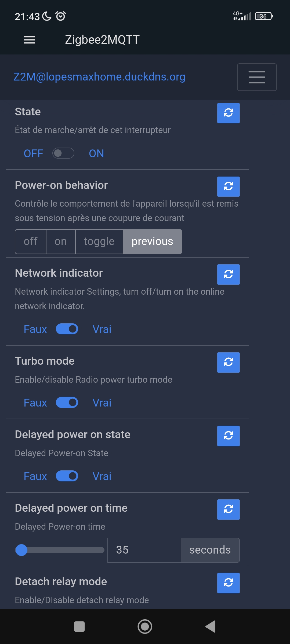Toggle the State on/off switch

click(x=63, y=153)
